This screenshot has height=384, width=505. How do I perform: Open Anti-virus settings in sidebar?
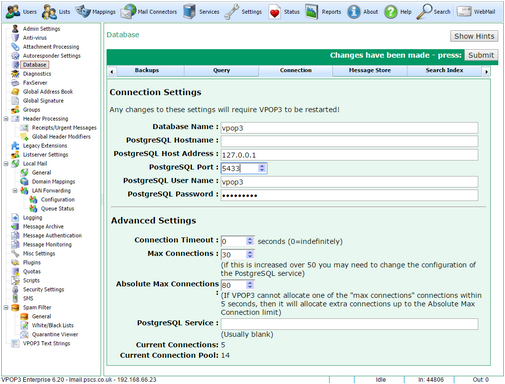(35, 38)
